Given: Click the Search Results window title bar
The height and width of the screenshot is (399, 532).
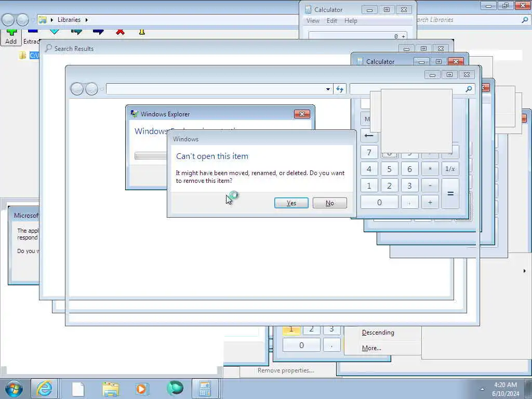Looking at the screenshot, I should 220,48.
